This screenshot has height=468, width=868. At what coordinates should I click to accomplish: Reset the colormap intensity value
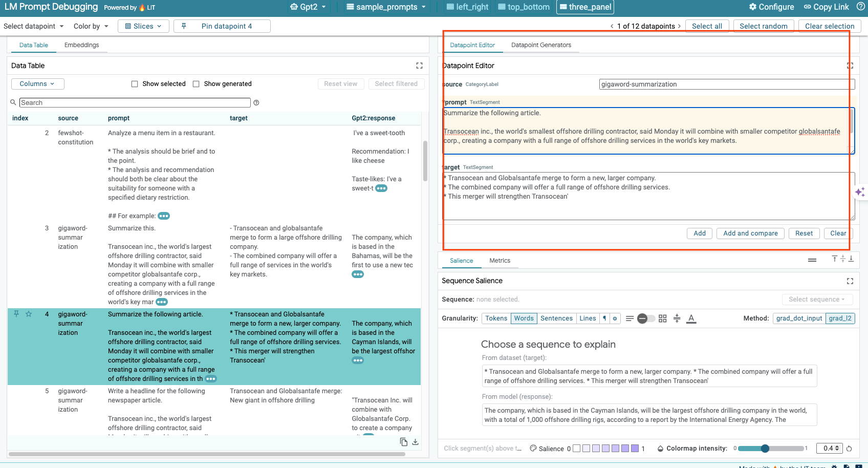tap(849, 449)
